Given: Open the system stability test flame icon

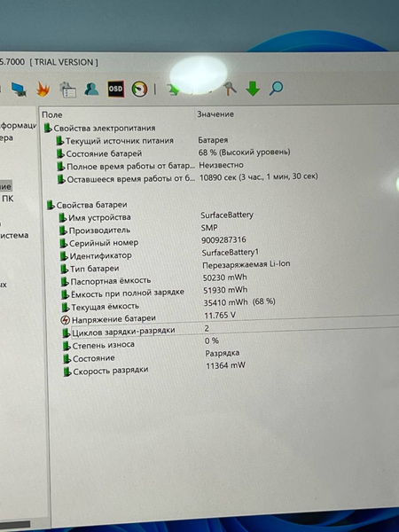Looking at the screenshot, I should coord(43,90).
